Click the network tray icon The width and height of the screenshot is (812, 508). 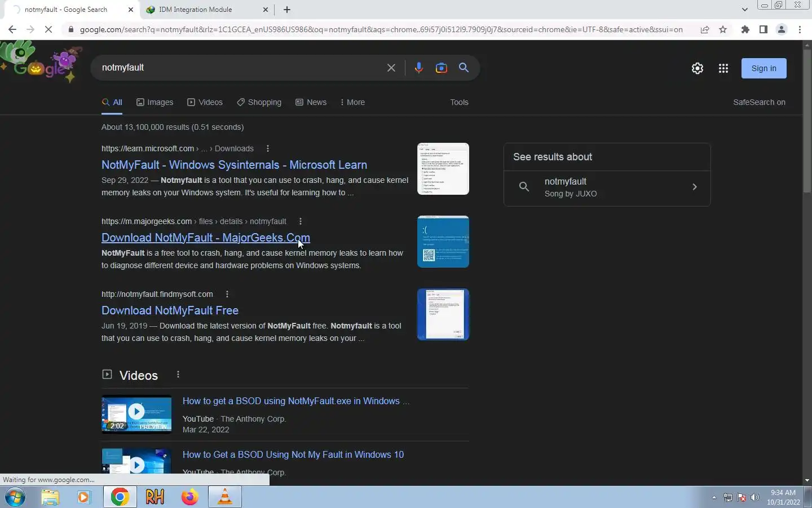pos(728,497)
